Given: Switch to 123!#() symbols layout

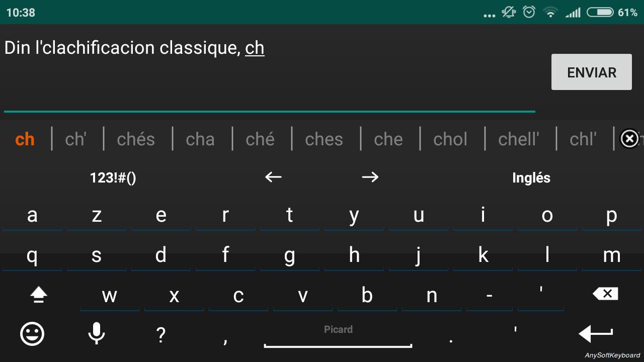Looking at the screenshot, I should click(113, 177).
